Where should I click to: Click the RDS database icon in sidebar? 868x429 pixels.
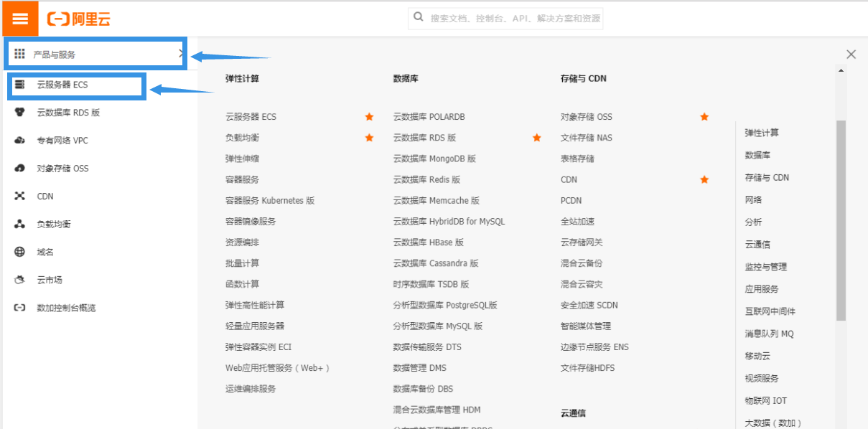point(20,113)
